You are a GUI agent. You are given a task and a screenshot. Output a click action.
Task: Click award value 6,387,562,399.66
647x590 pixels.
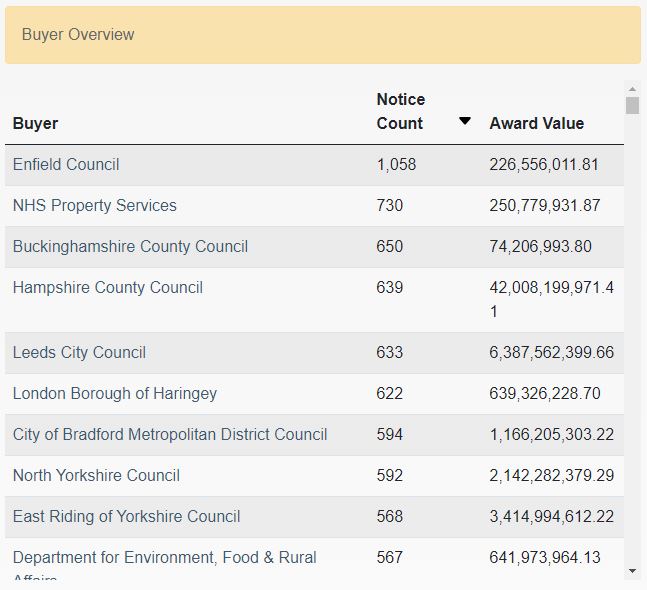(552, 352)
